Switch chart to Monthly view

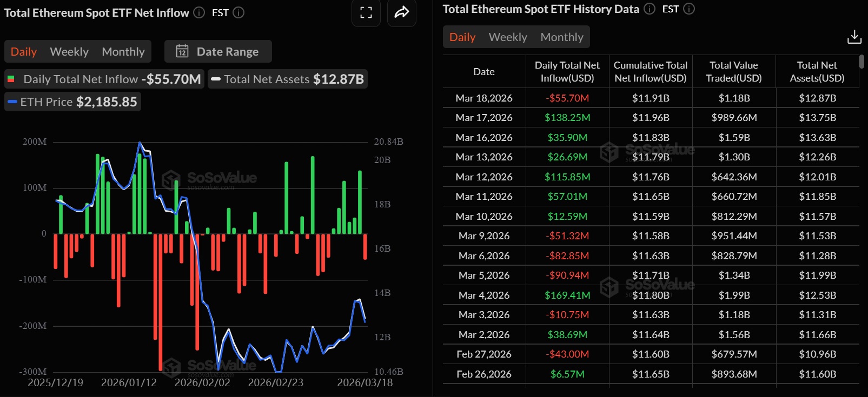pos(123,52)
